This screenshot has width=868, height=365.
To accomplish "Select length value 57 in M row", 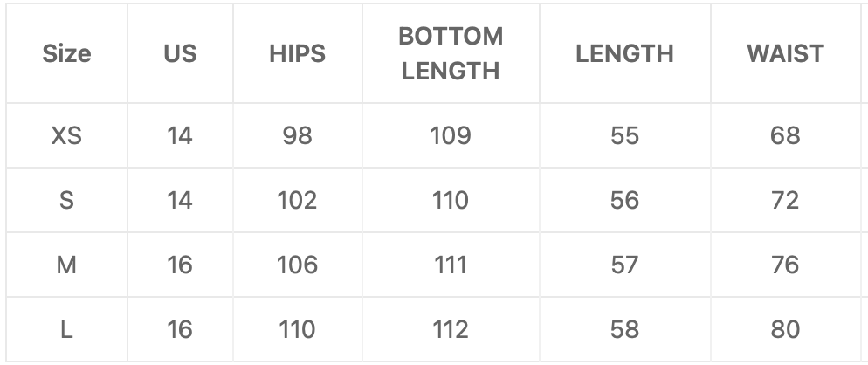I will (624, 265).
